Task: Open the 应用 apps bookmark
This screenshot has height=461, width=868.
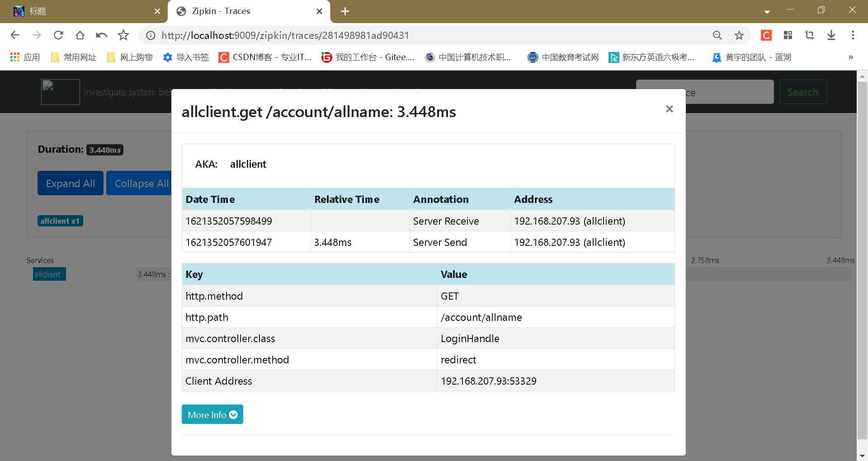Action: pos(25,57)
